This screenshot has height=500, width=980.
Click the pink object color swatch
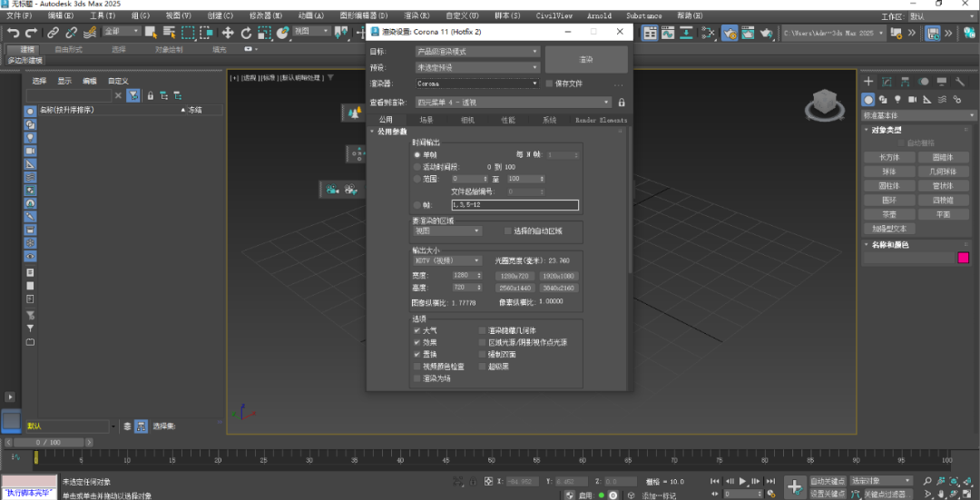[964, 259]
